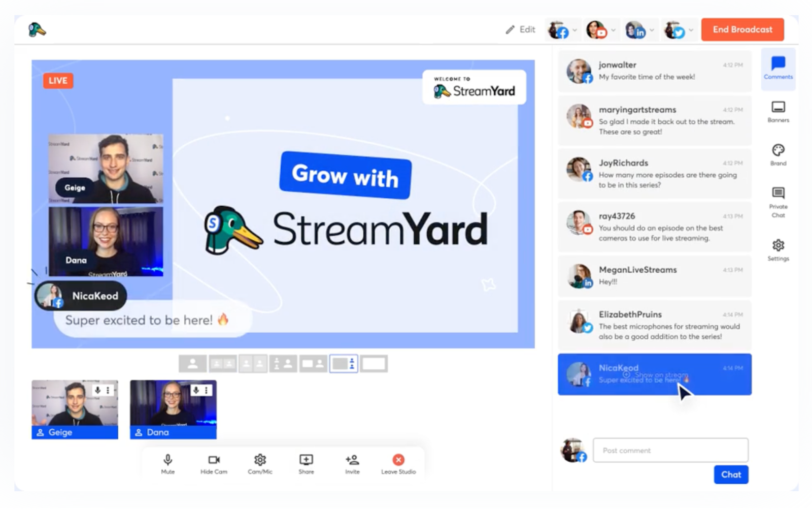
Task: Select the leader layout with two small guests
Action: click(x=283, y=364)
